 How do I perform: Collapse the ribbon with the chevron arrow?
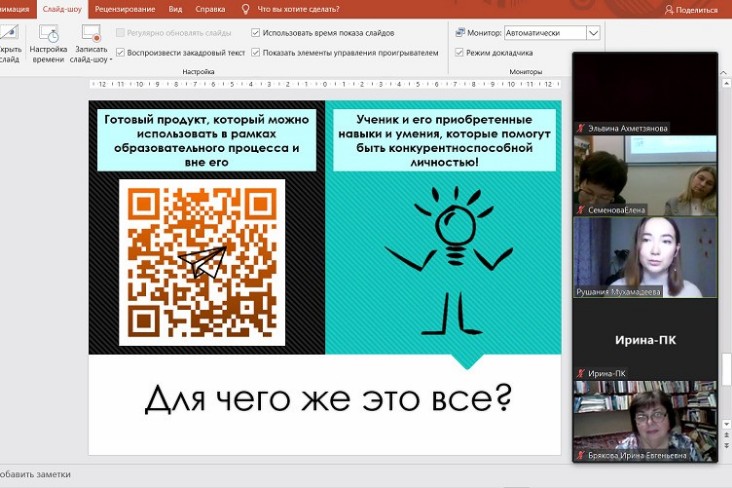723,73
